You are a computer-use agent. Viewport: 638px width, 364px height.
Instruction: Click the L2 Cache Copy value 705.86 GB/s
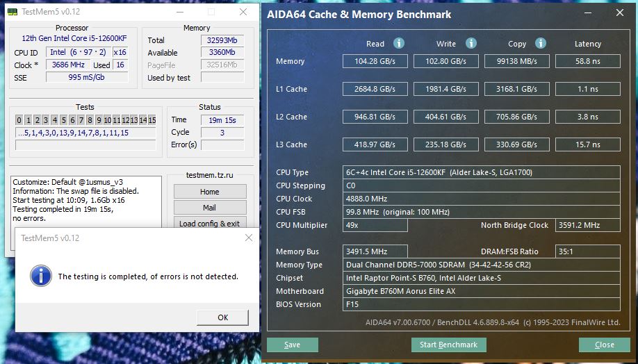tap(517, 117)
